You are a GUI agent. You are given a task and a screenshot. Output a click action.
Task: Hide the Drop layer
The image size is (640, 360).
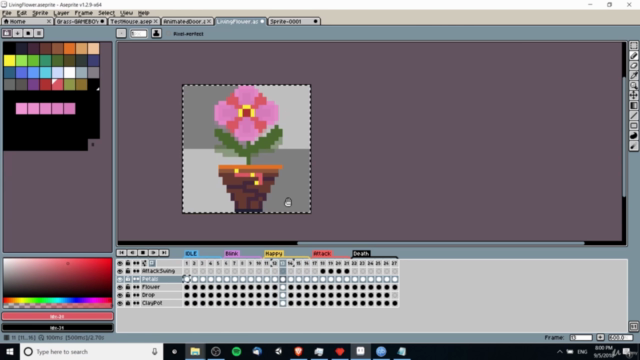(120, 295)
